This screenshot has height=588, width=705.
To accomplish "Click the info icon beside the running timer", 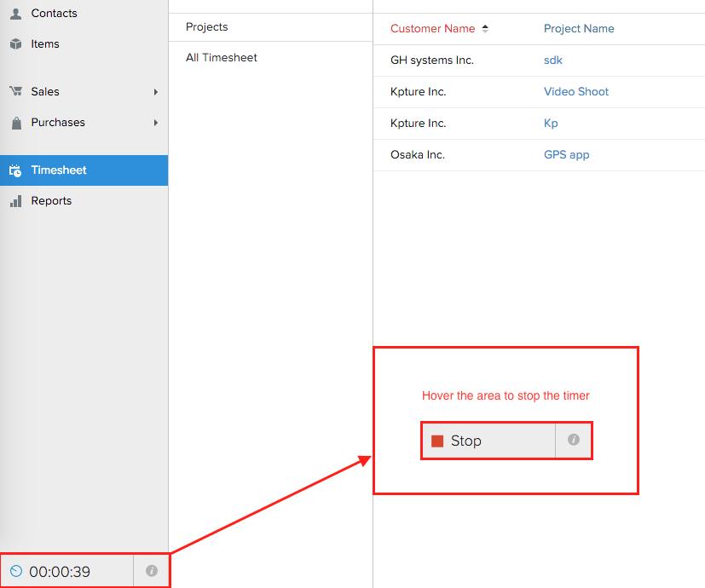I will [152, 571].
